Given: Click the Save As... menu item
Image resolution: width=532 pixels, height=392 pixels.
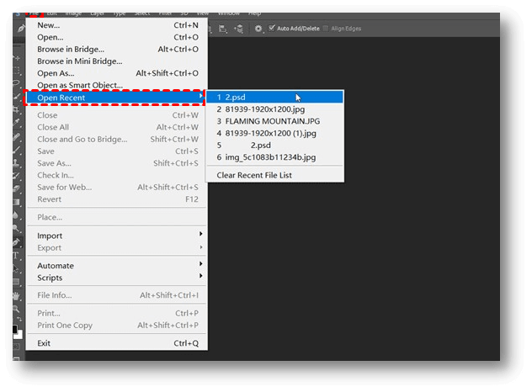Looking at the screenshot, I should click(x=117, y=163).
